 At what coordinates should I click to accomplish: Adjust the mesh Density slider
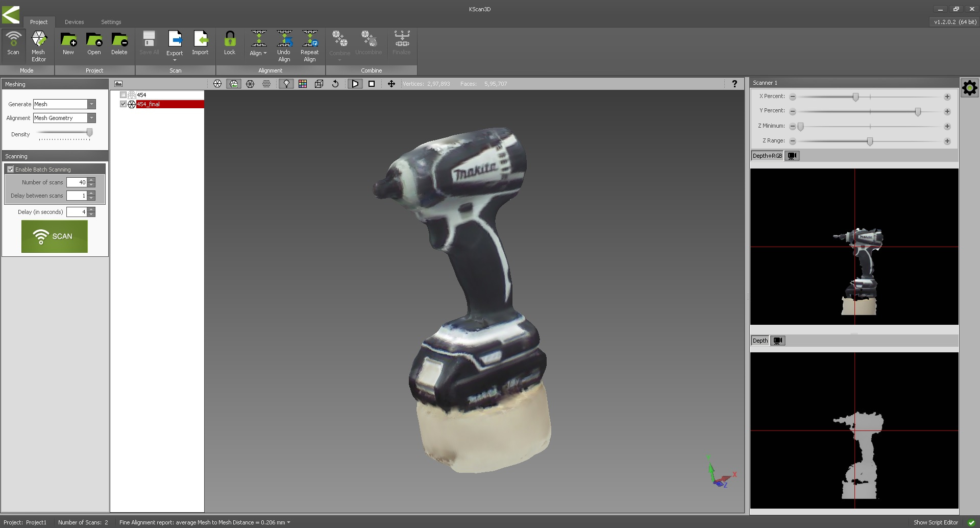(x=89, y=133)
